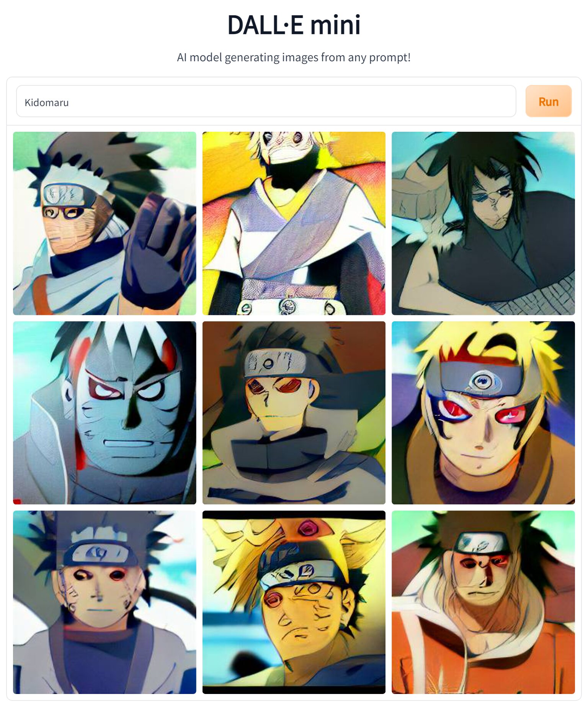Image resolution: width=588 pixels, height=707 pixels.
Task: Focus the prompt field containing Kidomaru
Action: [266, 101]
